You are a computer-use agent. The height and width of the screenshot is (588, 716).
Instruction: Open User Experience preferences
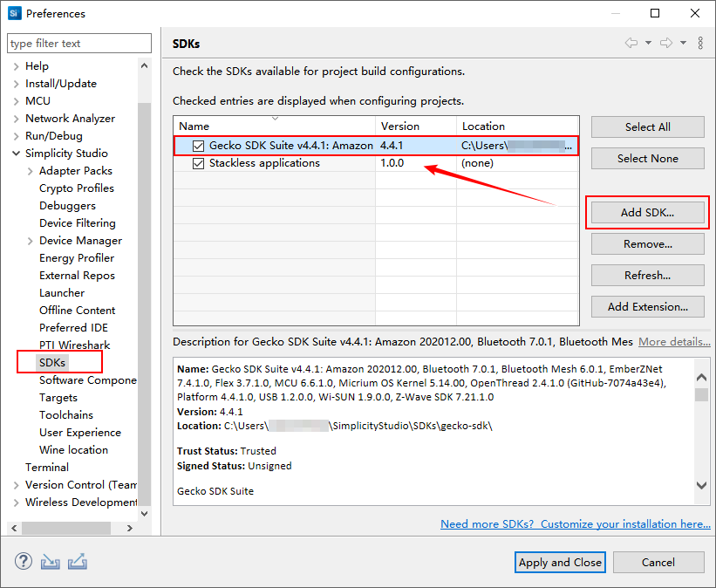(x=80, y=432)
